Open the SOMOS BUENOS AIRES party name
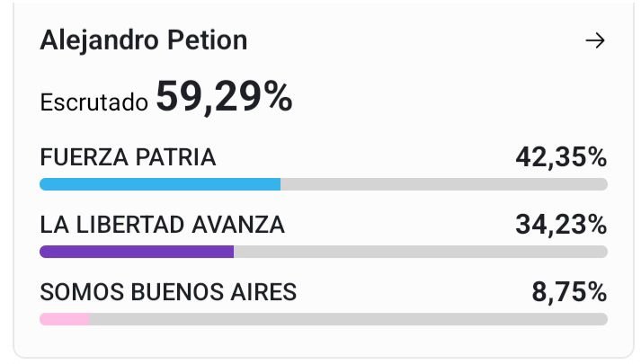641x364 pixels. tap(168, 292)
